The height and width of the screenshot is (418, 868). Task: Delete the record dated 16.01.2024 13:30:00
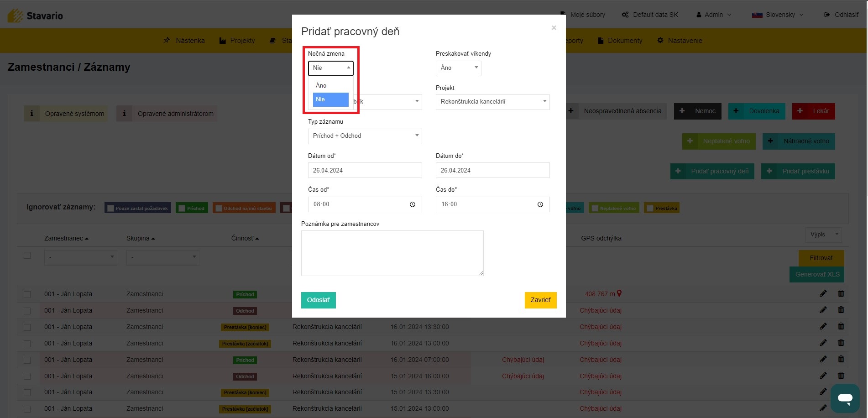841,326
